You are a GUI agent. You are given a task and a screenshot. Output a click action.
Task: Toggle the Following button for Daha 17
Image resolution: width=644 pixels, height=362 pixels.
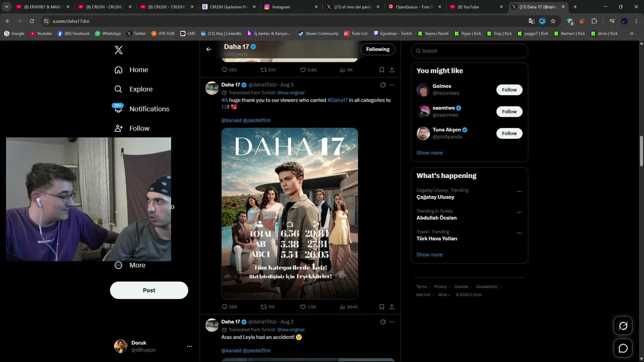(x=378, y=49)
